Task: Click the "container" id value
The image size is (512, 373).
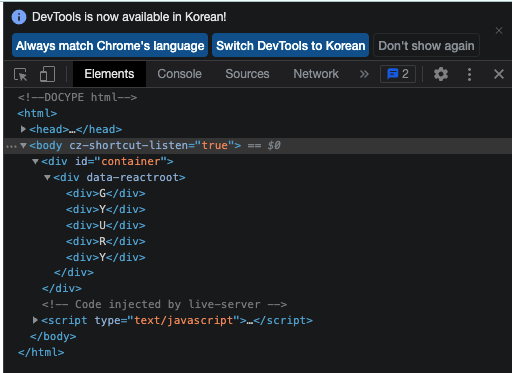Action: [x=131, y=161]
